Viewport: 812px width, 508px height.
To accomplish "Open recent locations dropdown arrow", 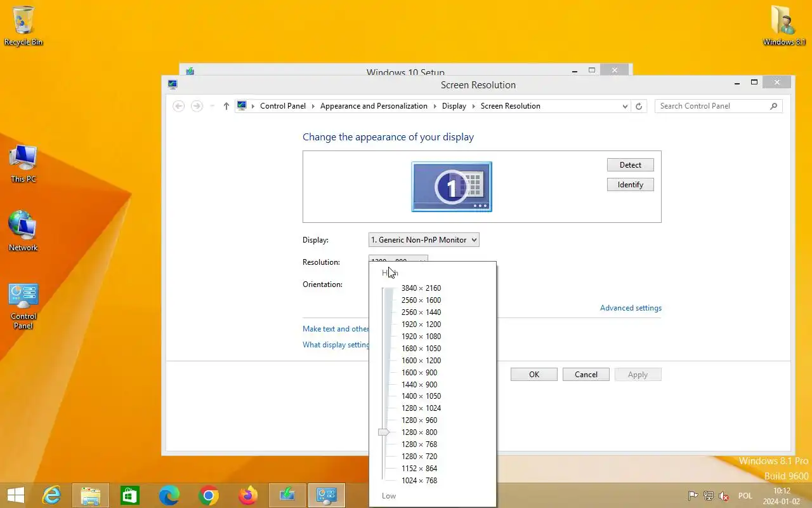I will tap(212, 106).
